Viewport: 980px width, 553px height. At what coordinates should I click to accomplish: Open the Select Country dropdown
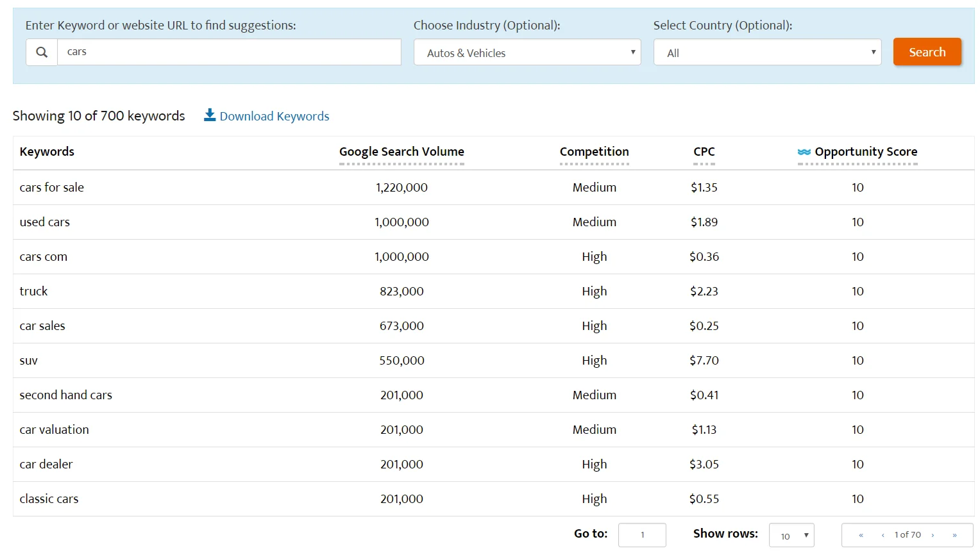pos(766,52)
